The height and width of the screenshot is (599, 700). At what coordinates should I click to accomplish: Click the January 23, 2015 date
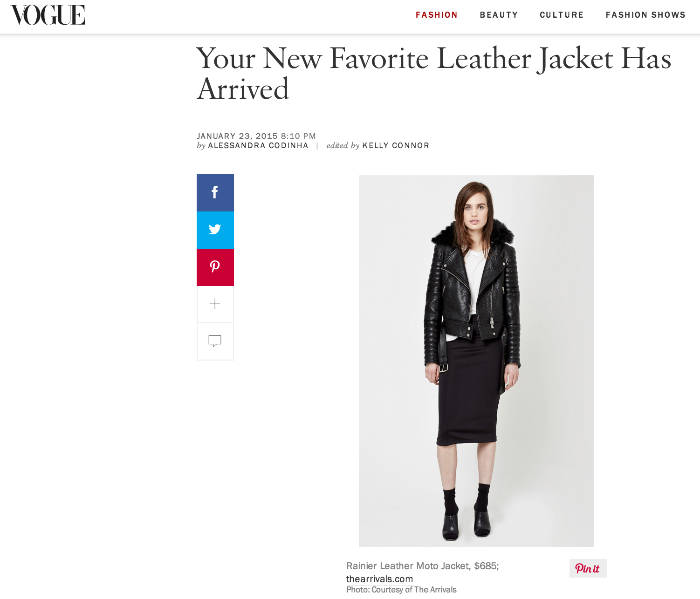coord(237,136)
